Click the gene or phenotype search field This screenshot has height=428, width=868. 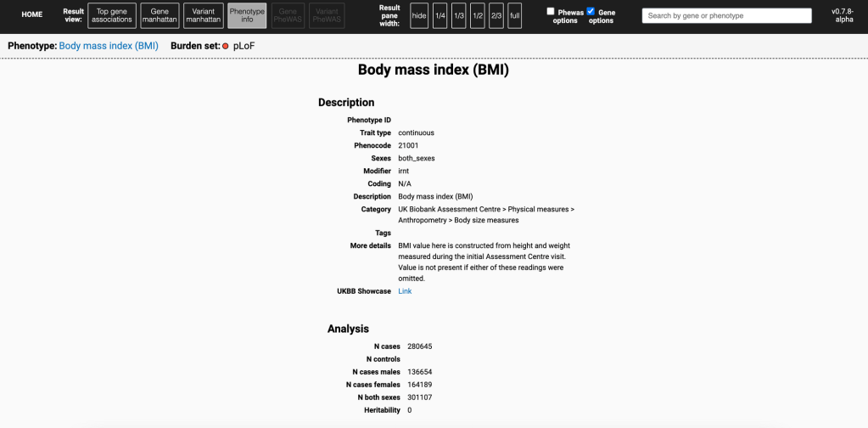pos(725,15)
